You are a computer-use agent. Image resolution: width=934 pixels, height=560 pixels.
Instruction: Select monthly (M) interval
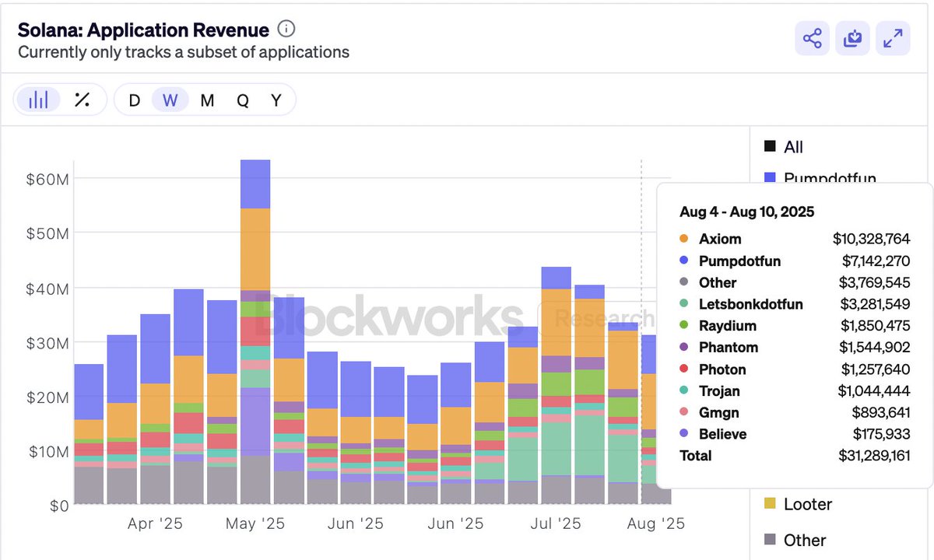tap(207, 100)
